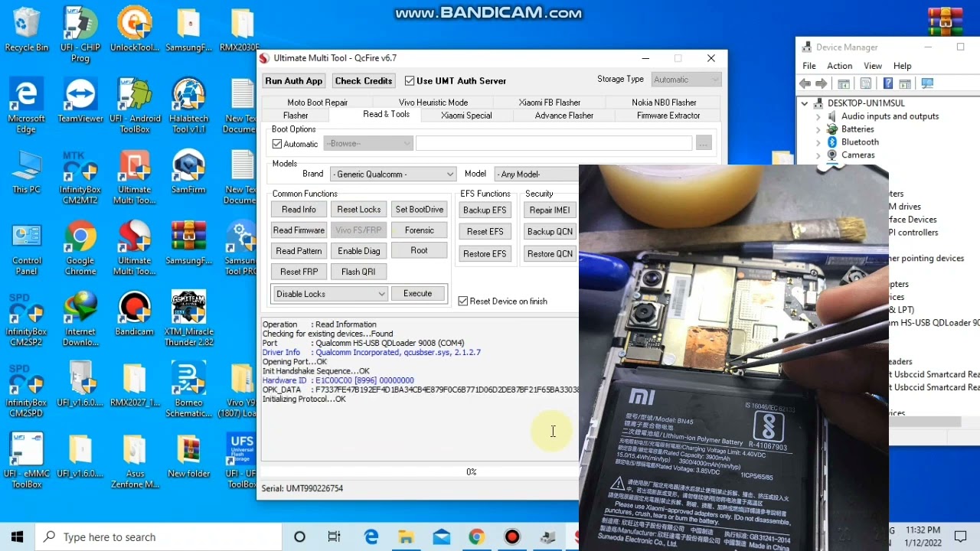Image resolution: width=980 pixels, height=551 pixels.
Task: Expand Audio inputs and outputs node
Action: pyautogui.click(x=818, y=116)
